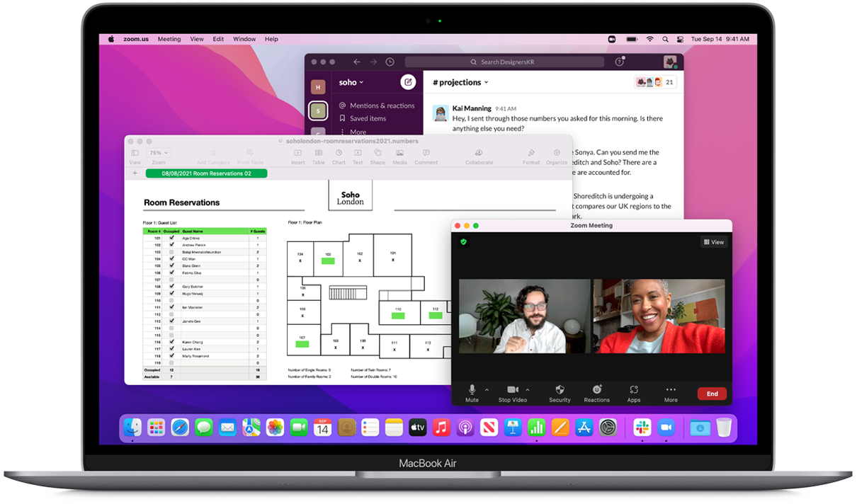Viewport: 857px width, 504px height.
Task: Open the 75% zoom level dropdown
Action: pyautogui.click(x=159, y=152)
